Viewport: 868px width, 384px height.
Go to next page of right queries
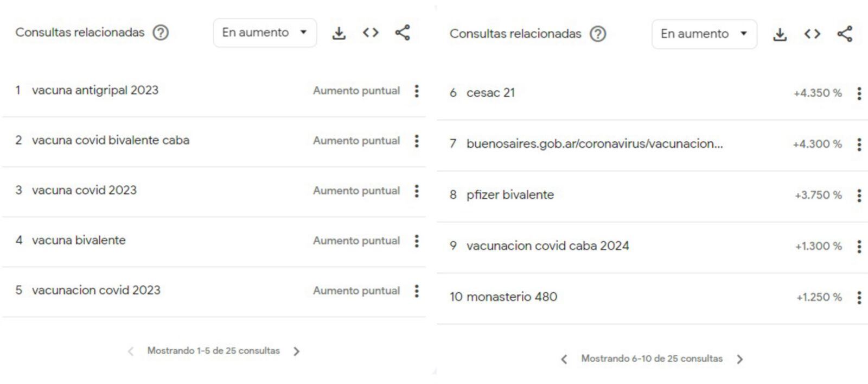click(x=740, y=359)
